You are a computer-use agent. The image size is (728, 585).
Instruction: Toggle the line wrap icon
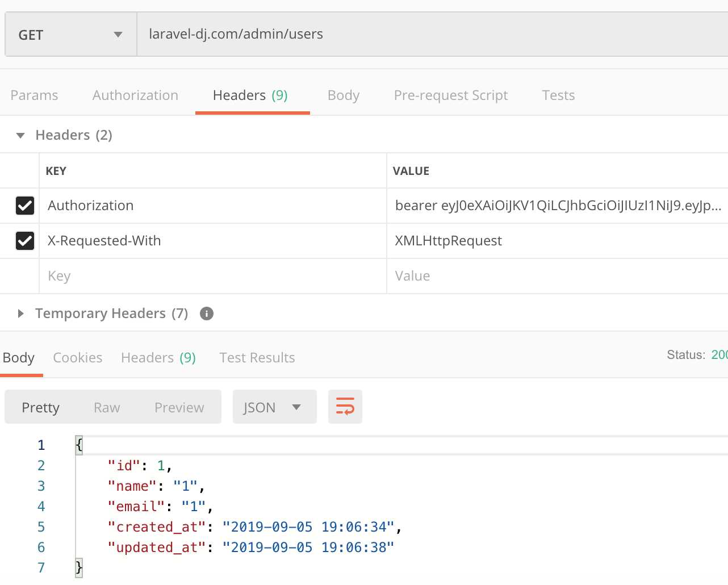[x=345, y=407]
